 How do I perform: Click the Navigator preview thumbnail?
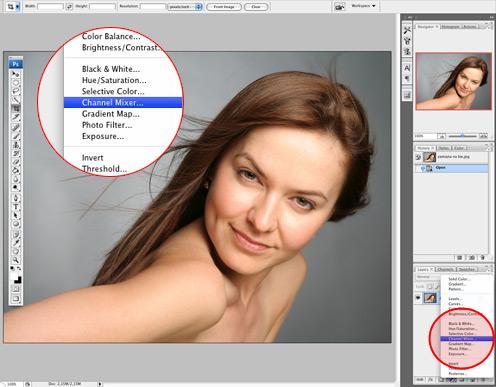(x=454, y=81)
